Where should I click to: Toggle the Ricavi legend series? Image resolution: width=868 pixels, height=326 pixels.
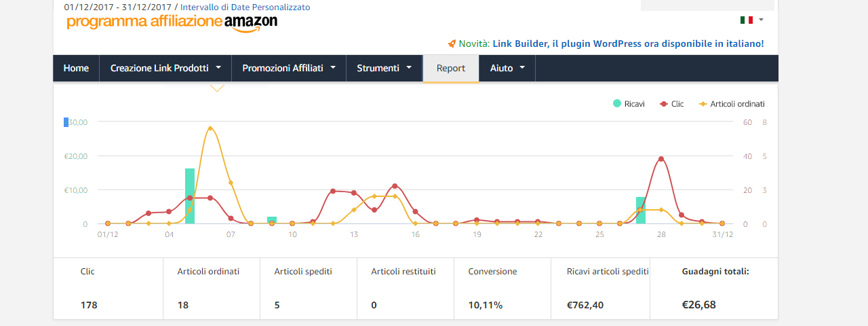coord(629,104)
